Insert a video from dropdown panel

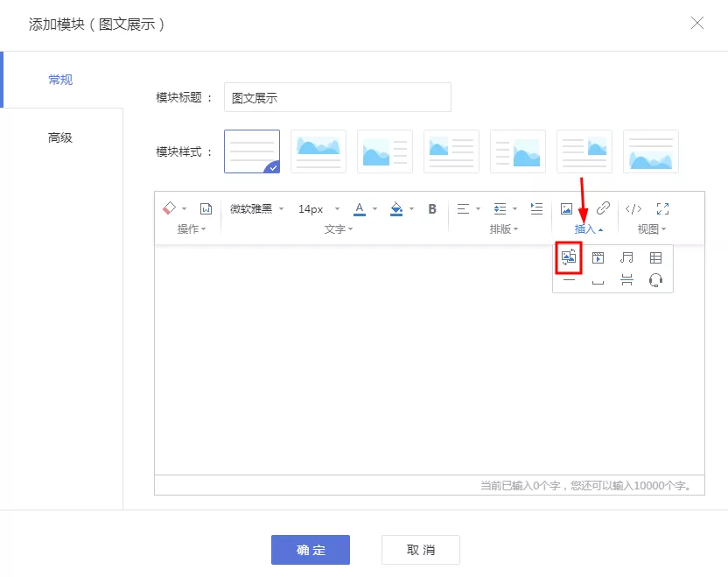tap(598, 257)
